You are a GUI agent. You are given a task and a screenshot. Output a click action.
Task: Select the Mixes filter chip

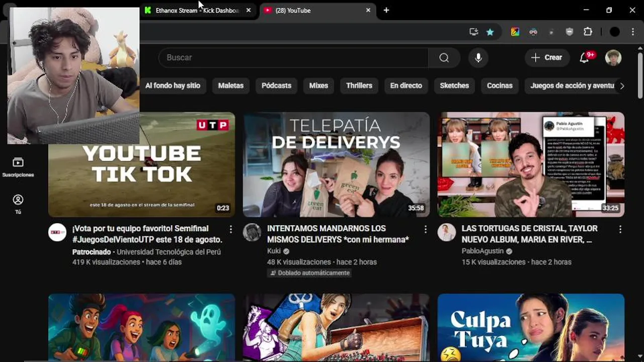pyautogui.click(x=318, y=85)
